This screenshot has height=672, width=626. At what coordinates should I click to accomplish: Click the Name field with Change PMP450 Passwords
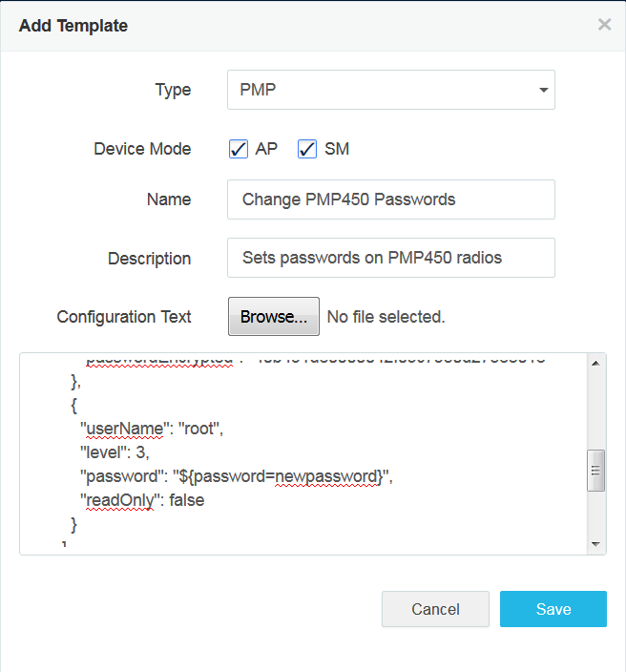point(391,199)
